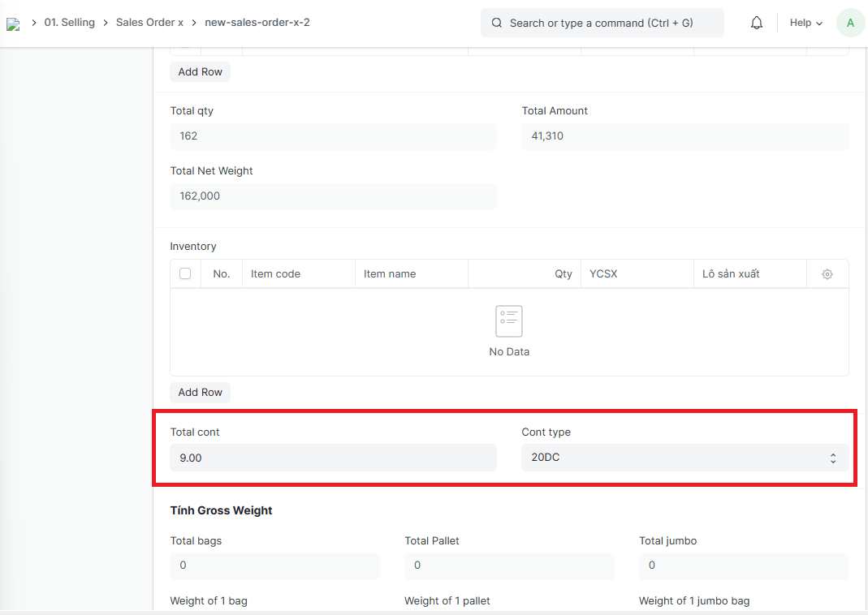Expand the Help menu
This screenshot has height=615, width=868.
click(x=805, y=23)
